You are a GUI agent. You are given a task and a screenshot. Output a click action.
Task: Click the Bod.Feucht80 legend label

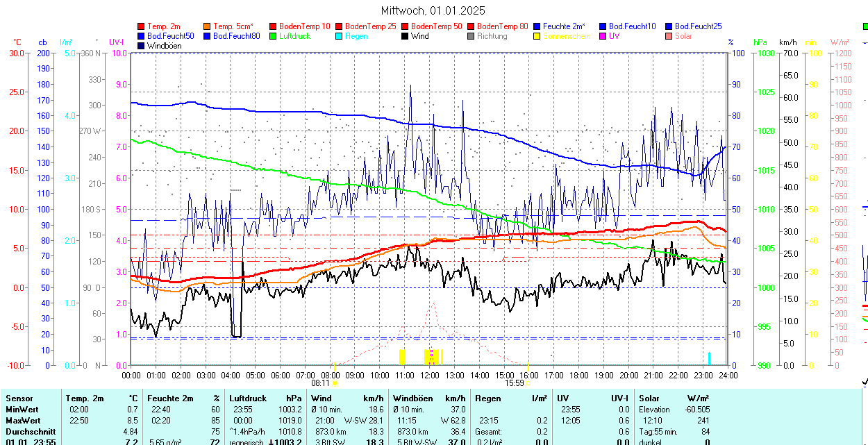tap(236, 36)
